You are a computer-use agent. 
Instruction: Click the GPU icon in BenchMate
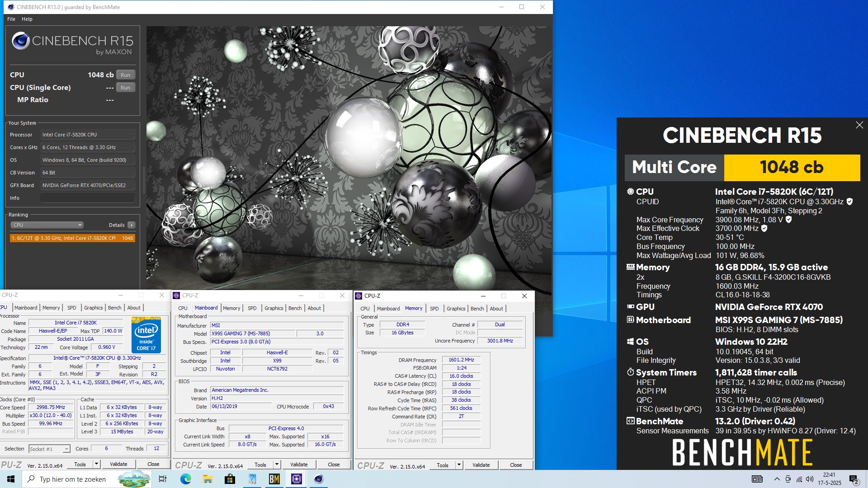[x=630, y=307]
